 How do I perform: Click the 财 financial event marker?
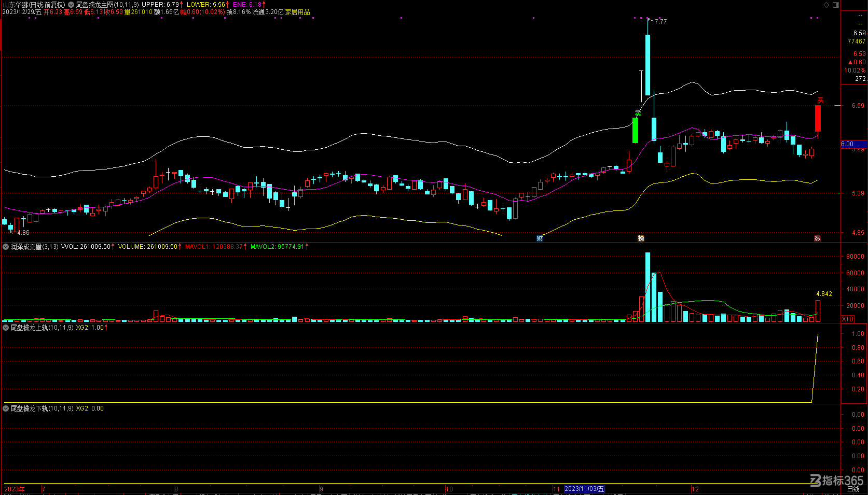(x=540, y=238)
